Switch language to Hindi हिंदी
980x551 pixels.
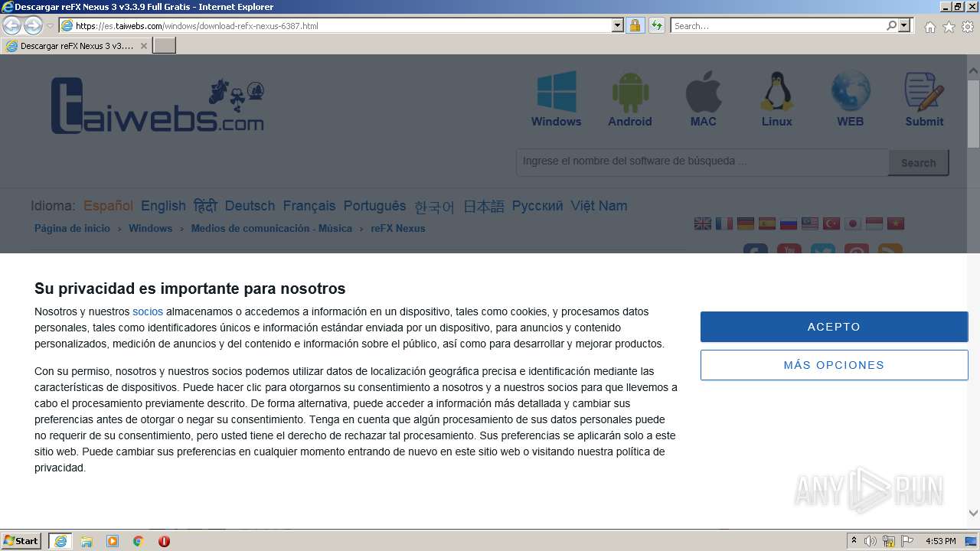[205, 206]
